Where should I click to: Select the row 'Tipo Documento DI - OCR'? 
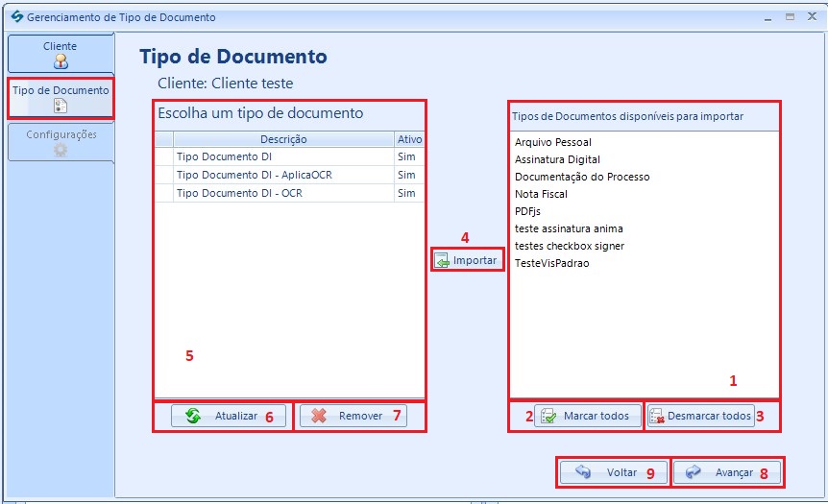289,193
